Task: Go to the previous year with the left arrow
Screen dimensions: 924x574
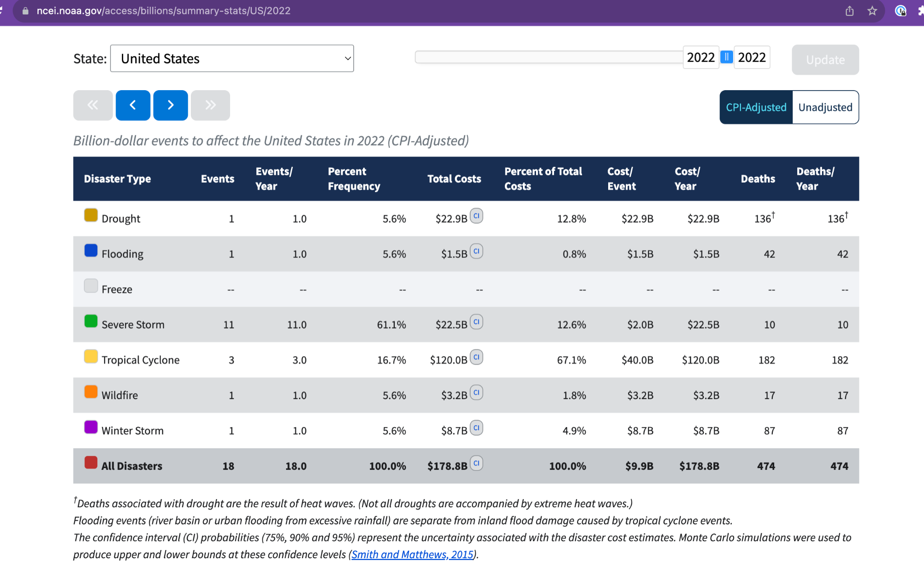Action: coord(133,105)
